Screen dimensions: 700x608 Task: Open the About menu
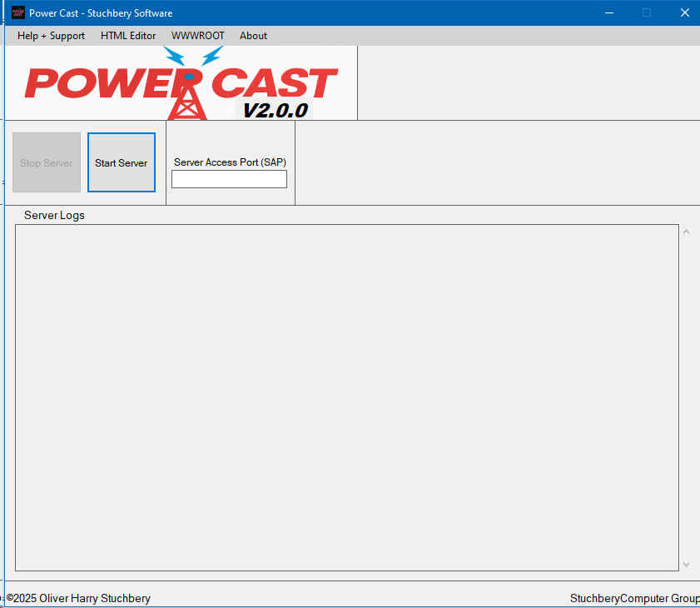point(253,36)
